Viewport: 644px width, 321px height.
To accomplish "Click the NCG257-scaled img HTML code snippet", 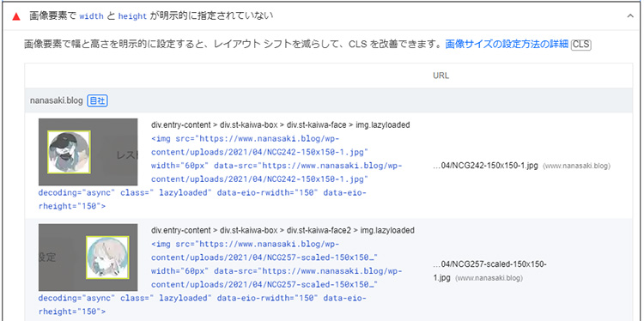I will tap(220, 277).
